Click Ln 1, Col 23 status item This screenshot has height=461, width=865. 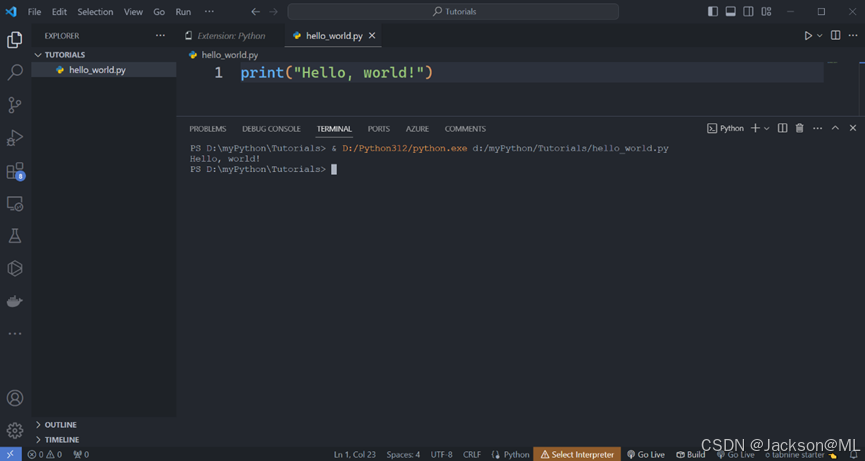coord(355,454)
